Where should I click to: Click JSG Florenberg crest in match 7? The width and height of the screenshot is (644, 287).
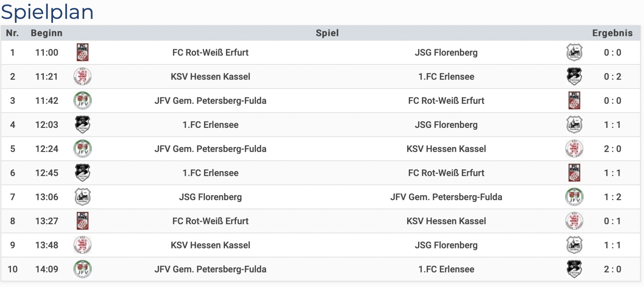tap(83, 197)
